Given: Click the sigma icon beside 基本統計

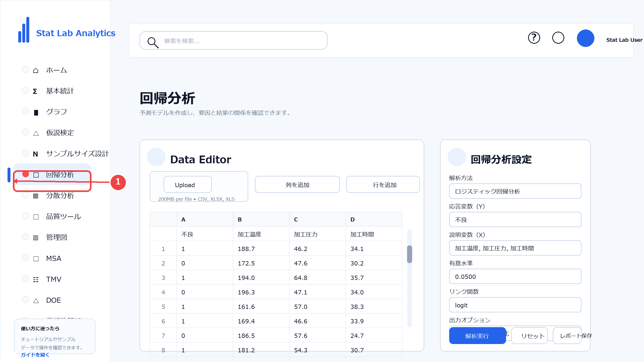Looking at the screenshot, I should click(35, 91).
